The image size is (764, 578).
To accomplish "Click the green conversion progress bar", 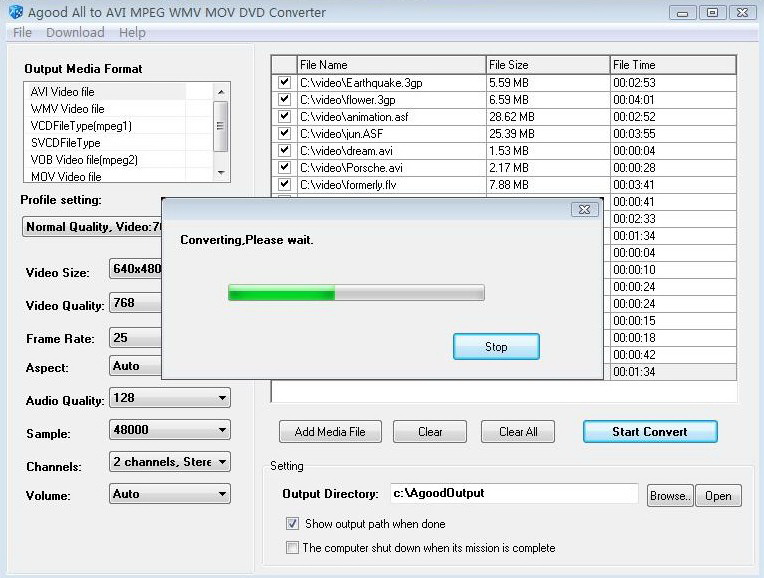I will [x=356, y=293].
